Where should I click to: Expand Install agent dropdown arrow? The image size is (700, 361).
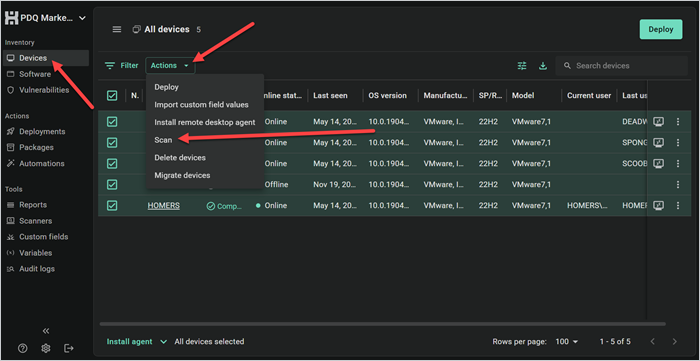pos(163,342)
